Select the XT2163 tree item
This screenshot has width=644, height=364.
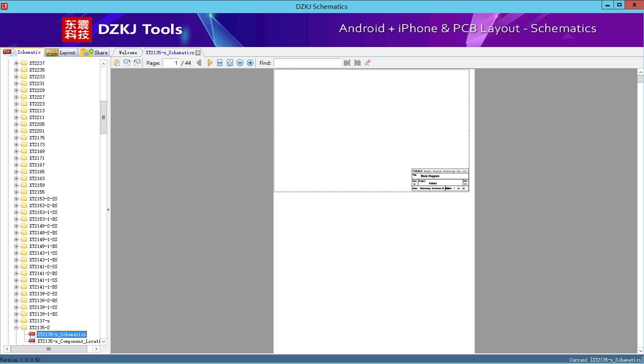tap(37, 178)
